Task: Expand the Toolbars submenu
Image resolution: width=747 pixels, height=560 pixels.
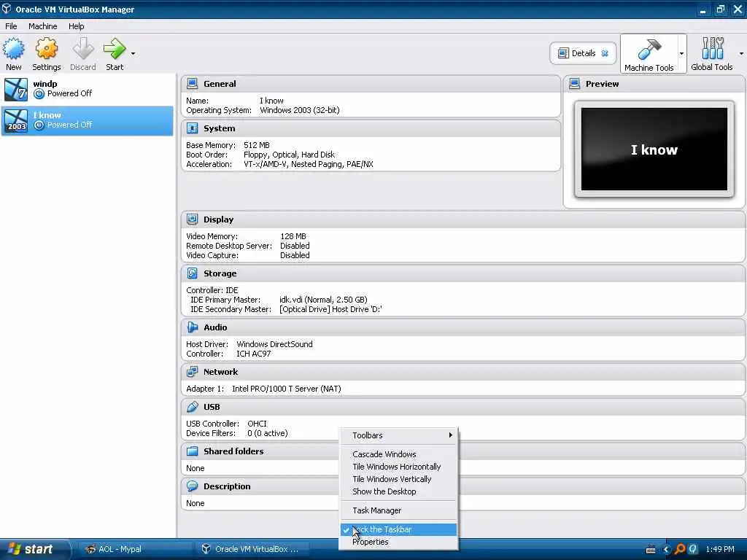Action: coord(399,435)
